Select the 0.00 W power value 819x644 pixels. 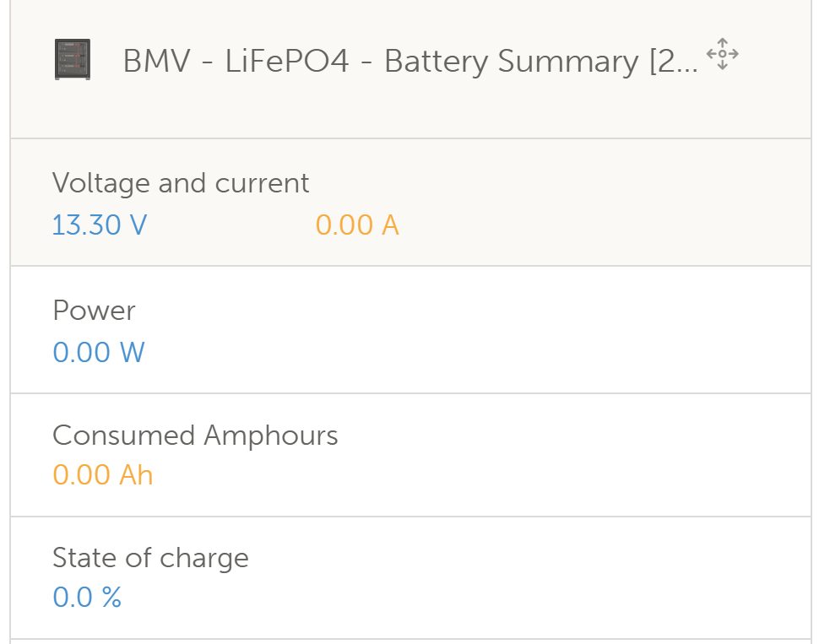(x=99, y=352)
